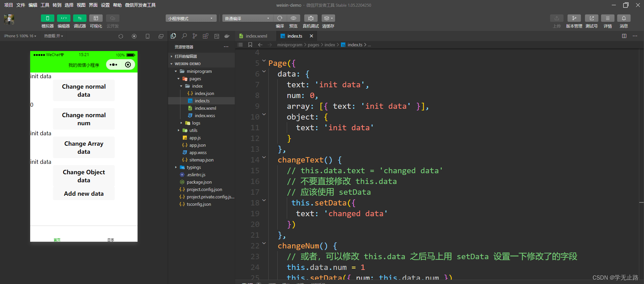Click the mini program capsule menu dots
Image resolution: width=644 pixels, height=284 pixels.
pos(113,65)
